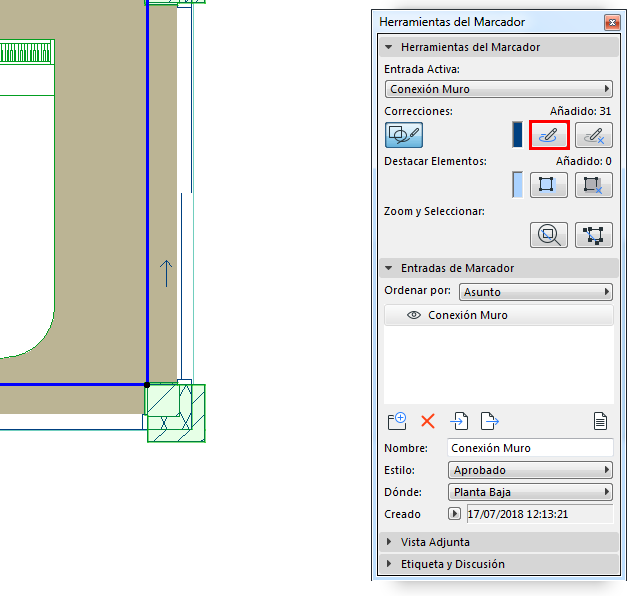This screenshot has width=627, height=596.
Task: Click the remove correction pencil icon
Action: coord(594,135)
